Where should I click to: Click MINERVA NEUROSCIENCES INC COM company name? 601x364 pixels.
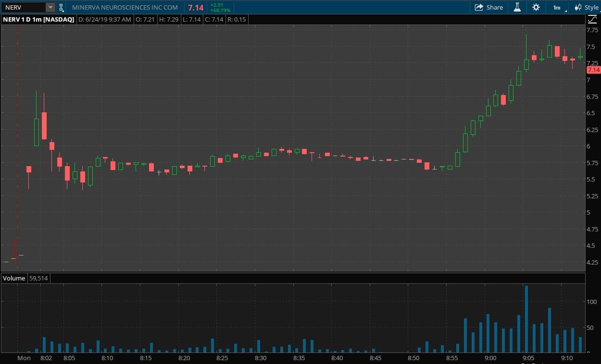click(x=125, y=7)
